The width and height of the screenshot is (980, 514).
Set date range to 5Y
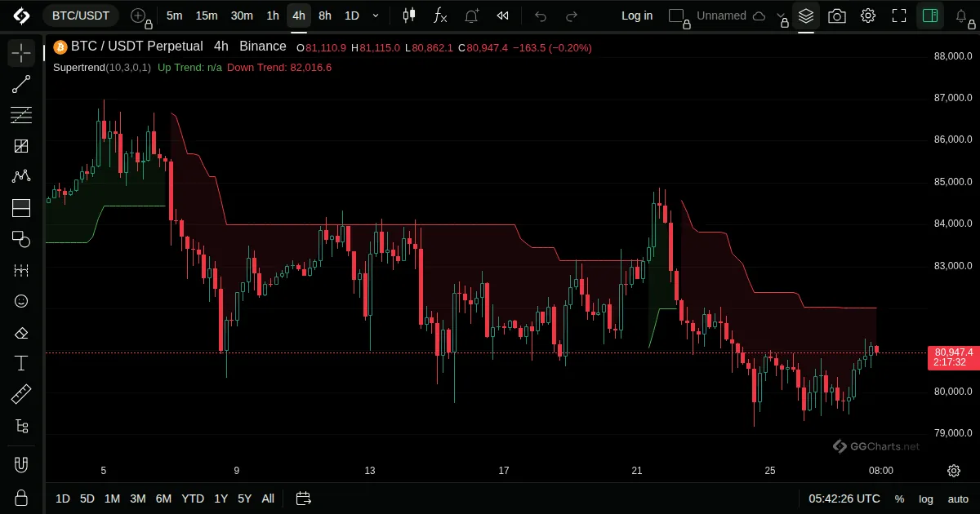pos(245,498)
